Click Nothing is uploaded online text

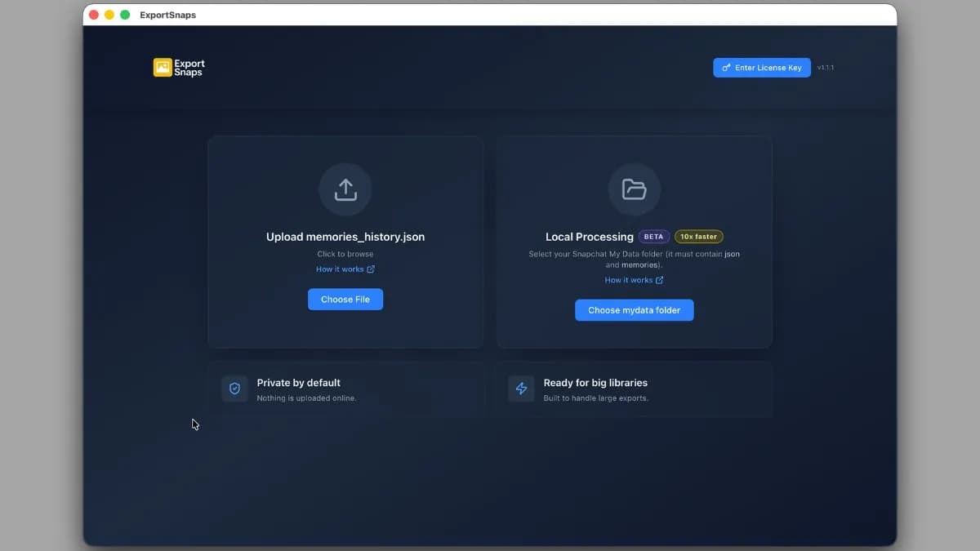tap(306, 398)
